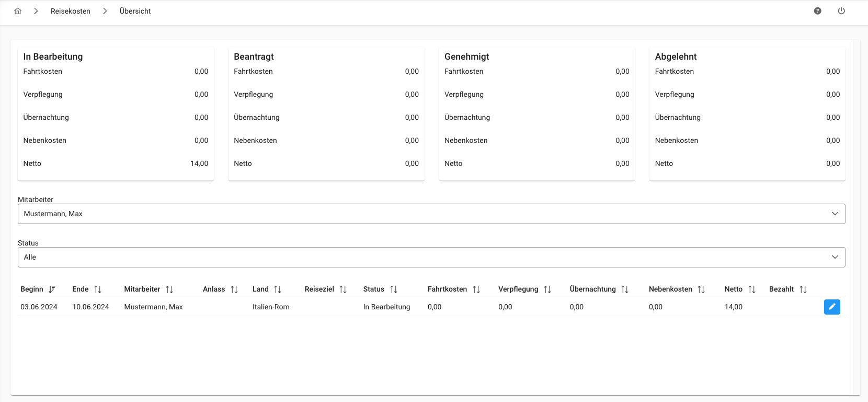Sort by Bezahlt column arrows
Image resolution: width=868 pixels, height=402 pixels.
pos(803,289)
